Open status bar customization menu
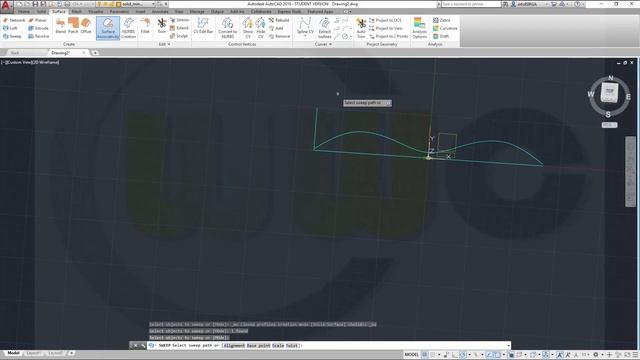This screenshot has width=640, height=360. (635, 355)
